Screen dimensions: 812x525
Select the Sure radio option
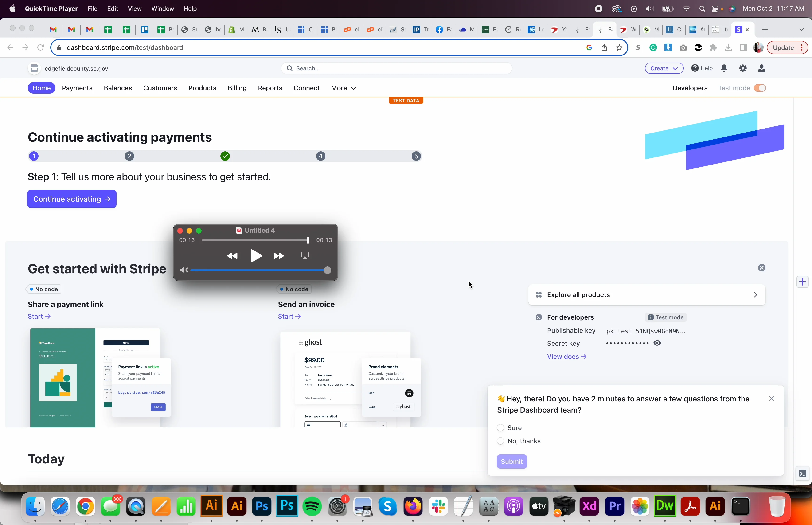pos(500,427)
